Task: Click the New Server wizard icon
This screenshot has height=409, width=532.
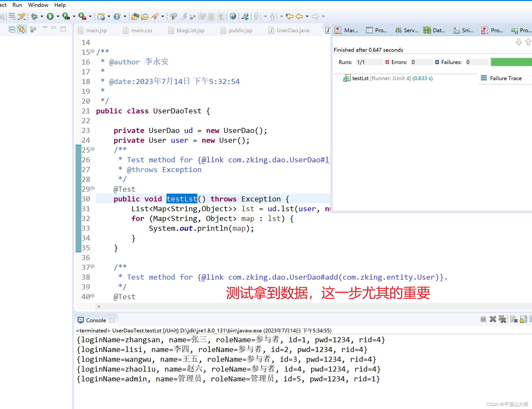Action: [x=101, y=16]
